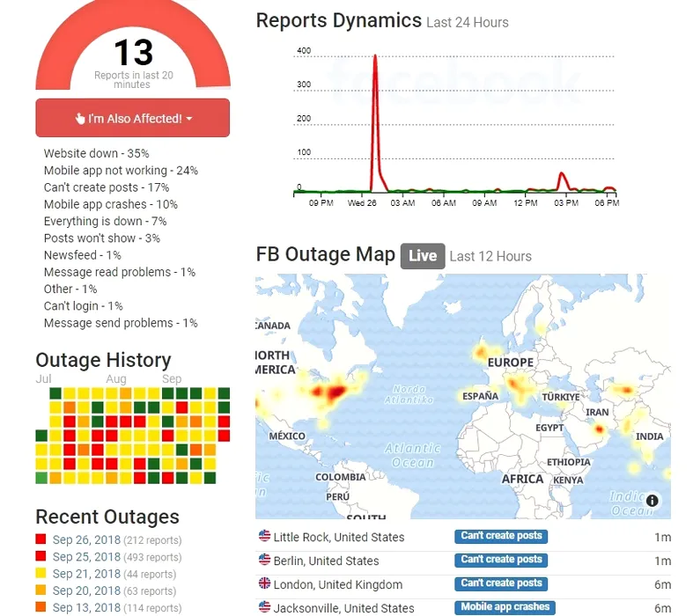Screen dimensions: 693x616
Task: Click the Aug label in Outage History
Action: 116,379
